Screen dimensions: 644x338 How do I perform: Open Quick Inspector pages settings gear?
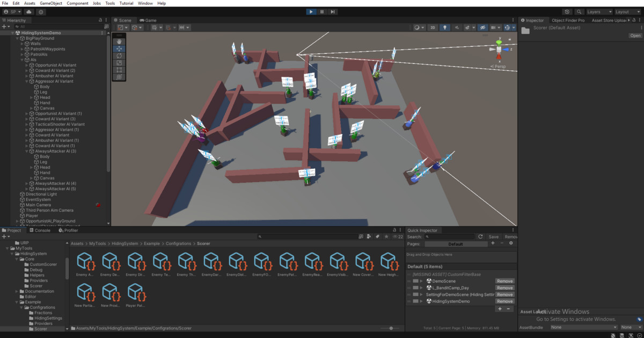pos(511,243)
